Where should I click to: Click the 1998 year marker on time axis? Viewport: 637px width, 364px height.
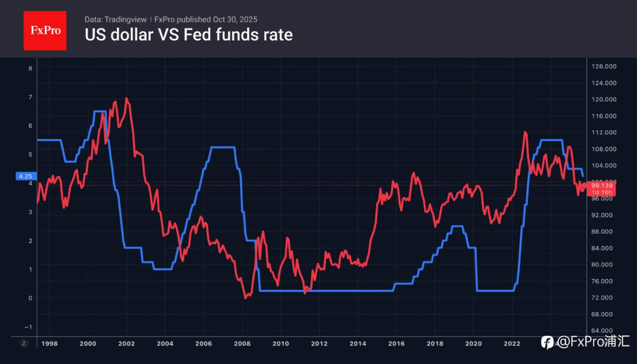click(49, 343)
